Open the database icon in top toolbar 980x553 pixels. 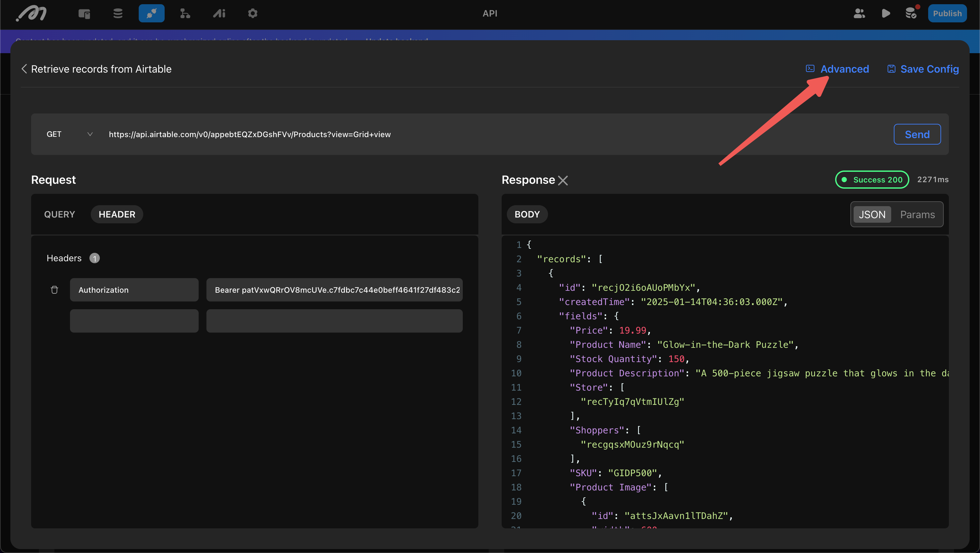pyautogui.click(x=118, y=14)
